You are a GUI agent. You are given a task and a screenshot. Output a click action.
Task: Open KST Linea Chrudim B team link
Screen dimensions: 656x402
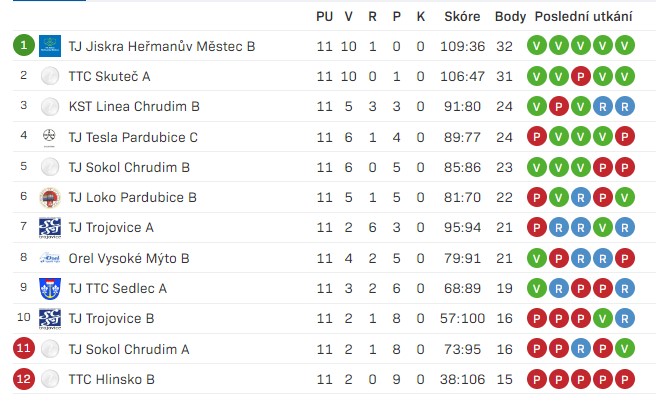[x=134, y=106]
